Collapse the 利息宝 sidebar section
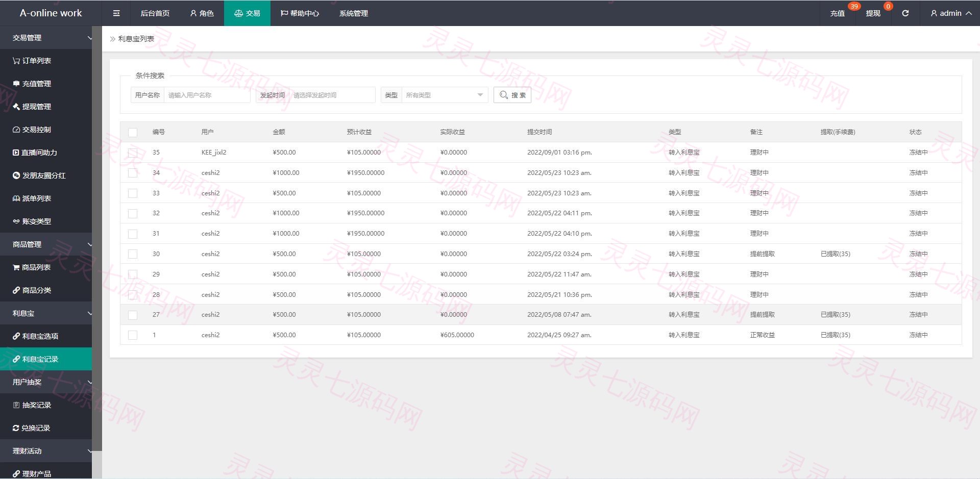This screenshot has width=980, height=479. 46,313
